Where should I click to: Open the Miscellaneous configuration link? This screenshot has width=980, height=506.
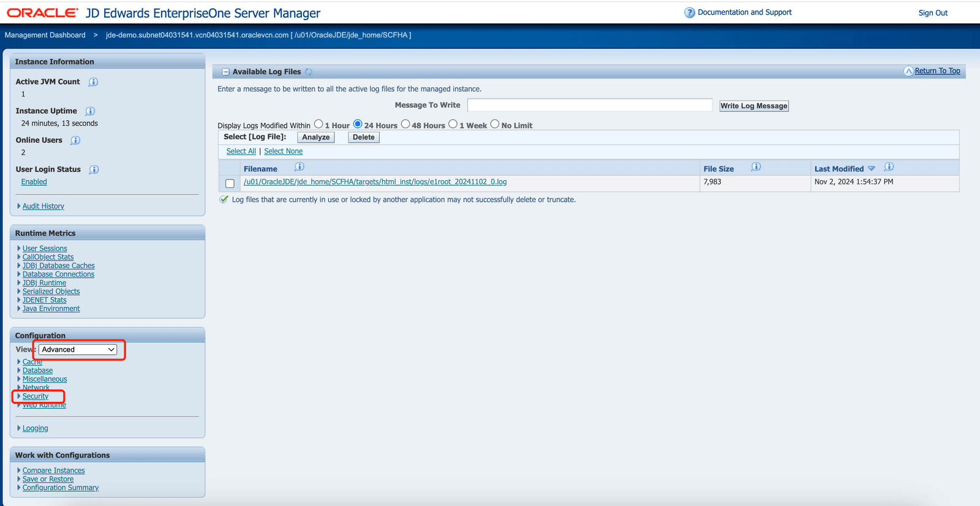[x=45, y=379]
